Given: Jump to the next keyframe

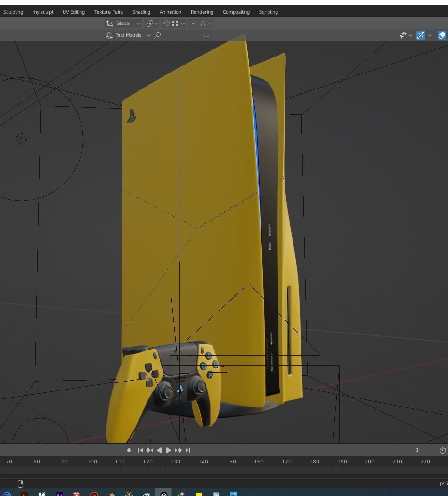Looking at the screenshot, I should 178,450.
